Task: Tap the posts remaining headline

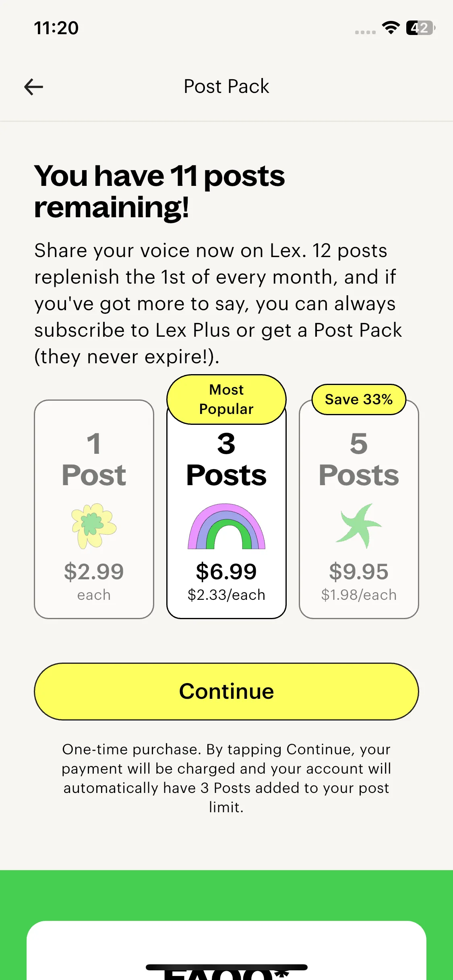Action: coord(159,191)
